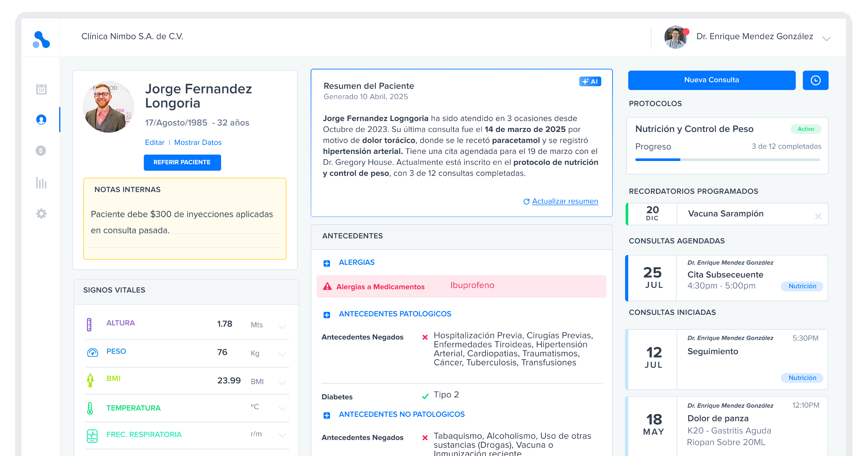Open the calendar icon in sidebar

41,89
